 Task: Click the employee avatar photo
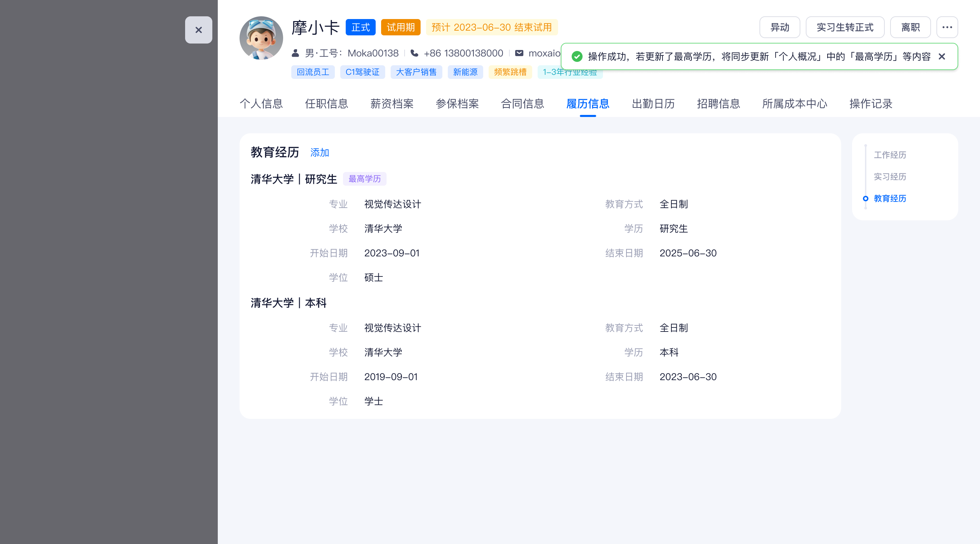[261, 38]
